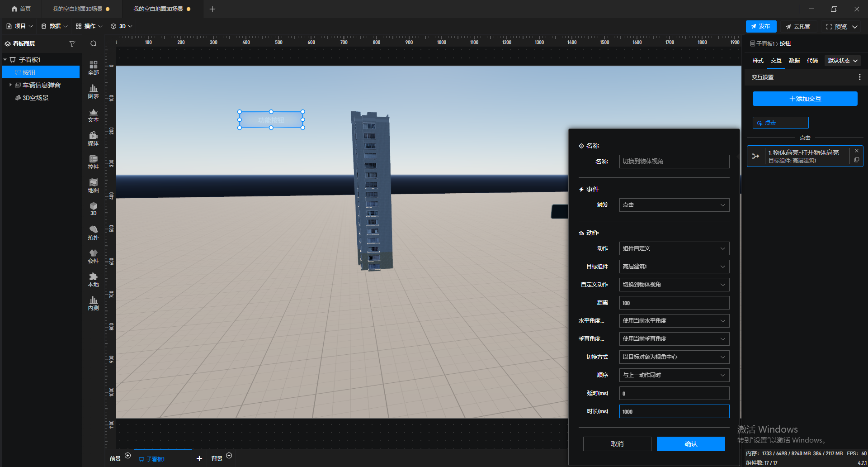Image resolution: width=868 pixels, height=467 pixels.
Task: Open the 图表 (chart) component category
Action: 93,91
